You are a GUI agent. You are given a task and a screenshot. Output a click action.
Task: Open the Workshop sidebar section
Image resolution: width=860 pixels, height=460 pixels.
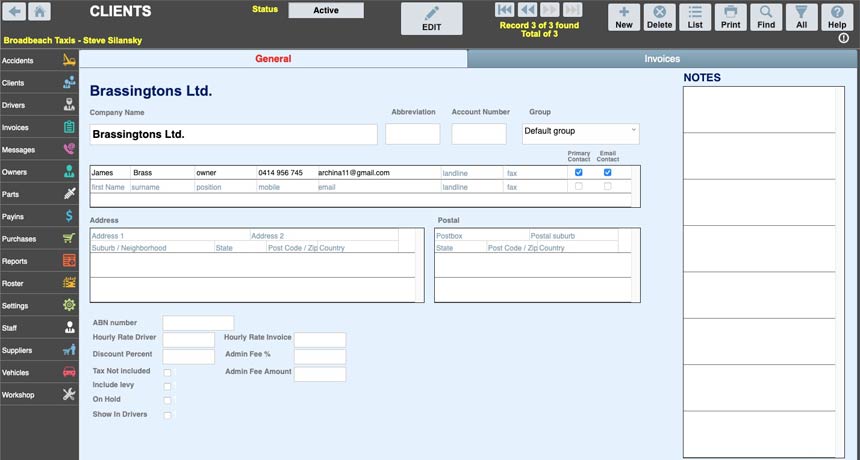39,395
